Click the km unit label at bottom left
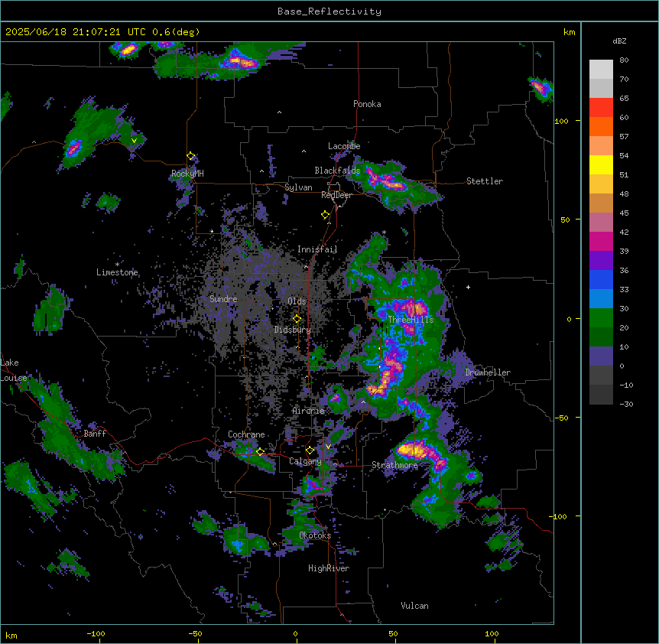 tap(11, 635)
